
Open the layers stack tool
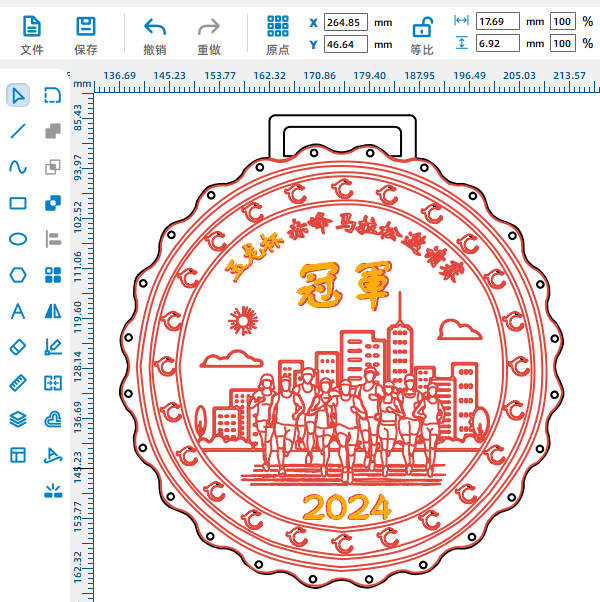18,419
